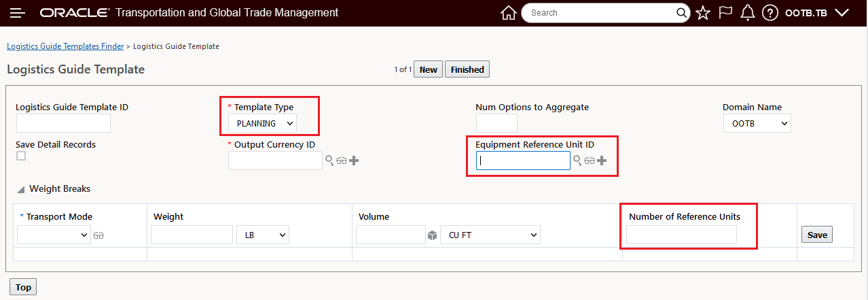The width and height of the screenshot is (868, 300).
Task: Add new Equipment Reference Unit with plus icon
Action: click(x=601, y=161)
